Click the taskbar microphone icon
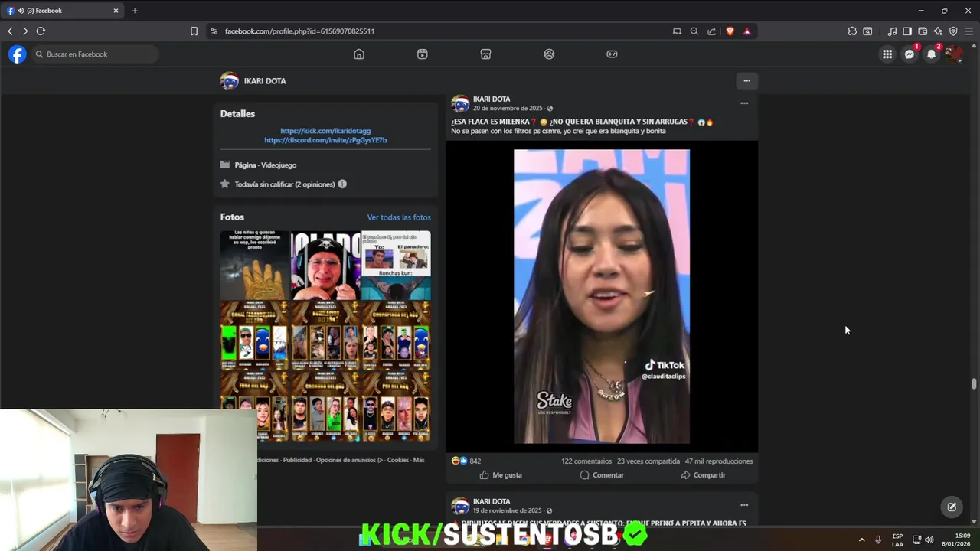 tap(878, 540)
